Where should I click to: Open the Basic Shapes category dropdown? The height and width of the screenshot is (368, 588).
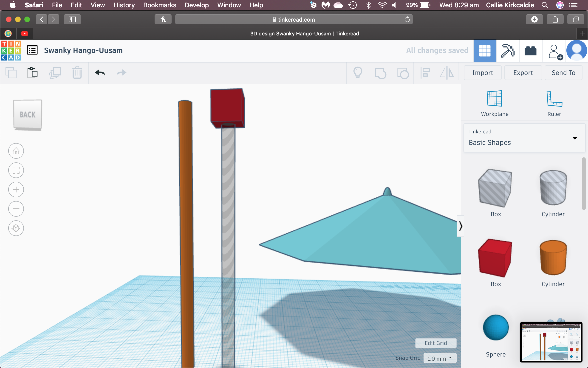click(x=524, y=138)
